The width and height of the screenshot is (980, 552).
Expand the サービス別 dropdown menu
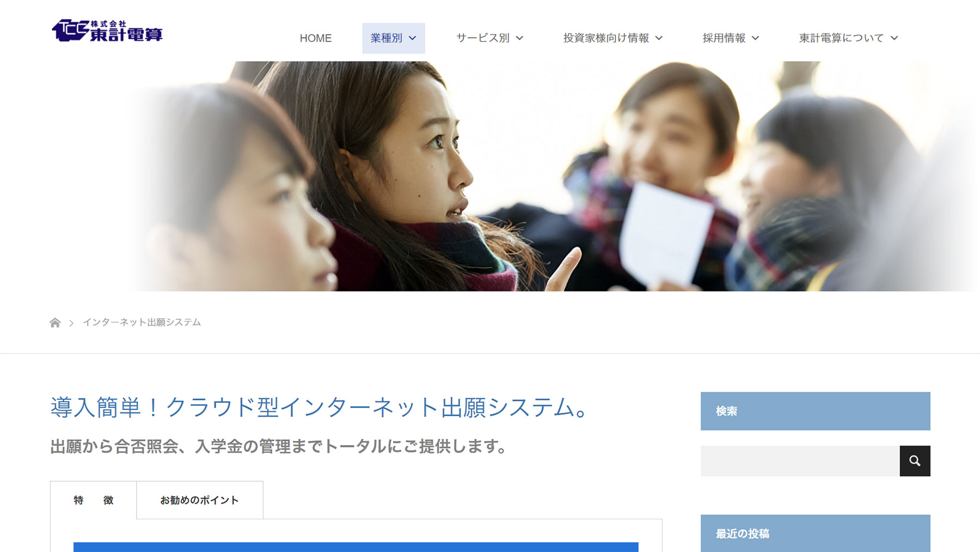489,38
